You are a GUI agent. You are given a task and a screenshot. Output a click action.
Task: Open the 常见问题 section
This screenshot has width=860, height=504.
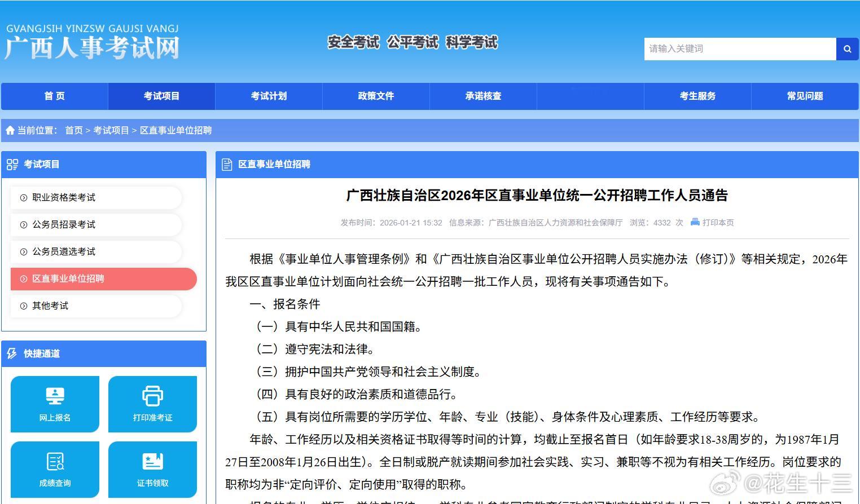[805, 96]
